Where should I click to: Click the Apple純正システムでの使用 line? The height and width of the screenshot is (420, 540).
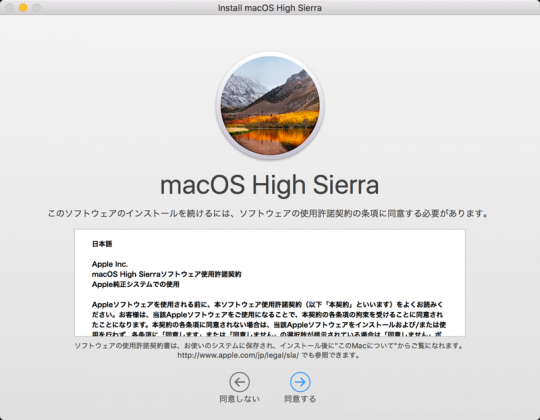(x=136, y=284)
